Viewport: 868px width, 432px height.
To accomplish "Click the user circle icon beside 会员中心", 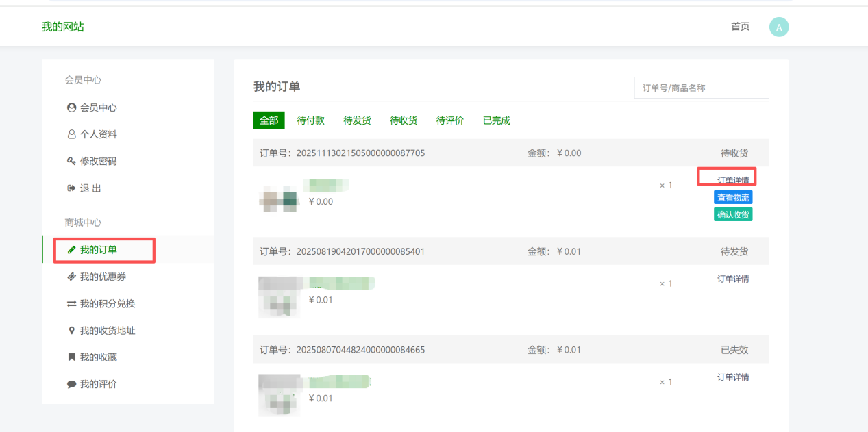I will [x=71, y=107].
